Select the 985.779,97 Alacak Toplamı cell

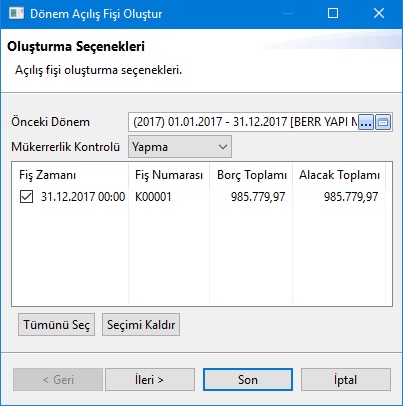point(351,197)
